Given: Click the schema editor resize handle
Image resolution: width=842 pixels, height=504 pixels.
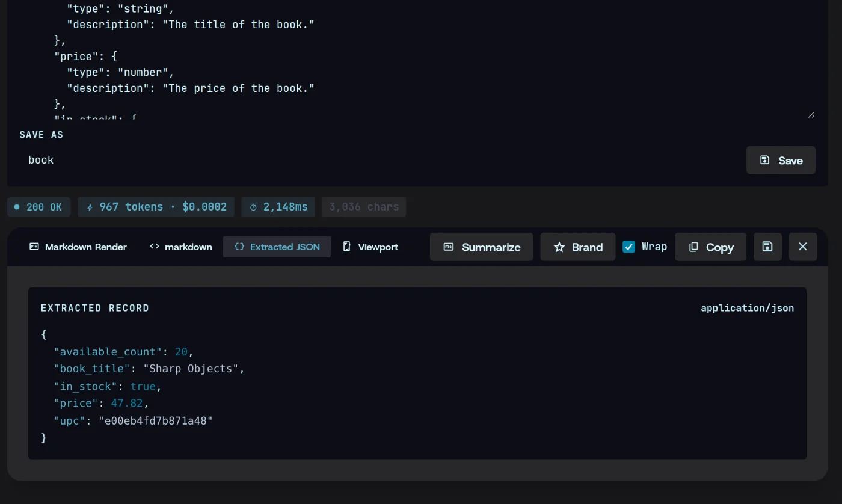Looking at the screenshot, I should [x=811, y=114].
